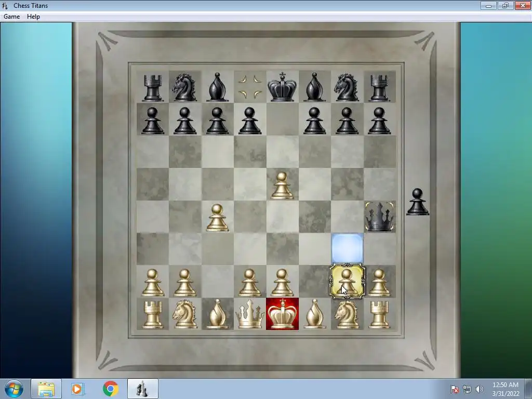
Task: Click the black pawn on a7
Action: tap(152, 121)
